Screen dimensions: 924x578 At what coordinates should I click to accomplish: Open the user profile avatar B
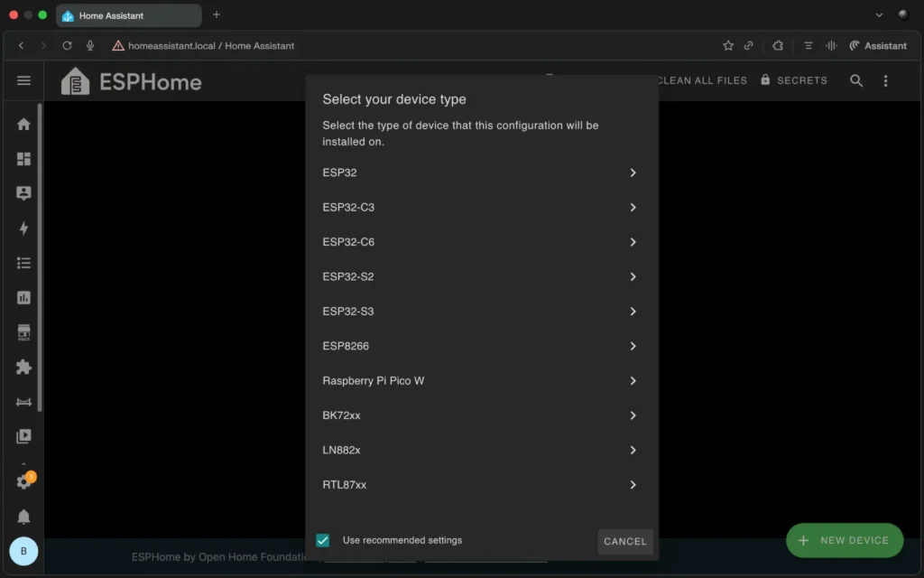(x=23, y=551)
